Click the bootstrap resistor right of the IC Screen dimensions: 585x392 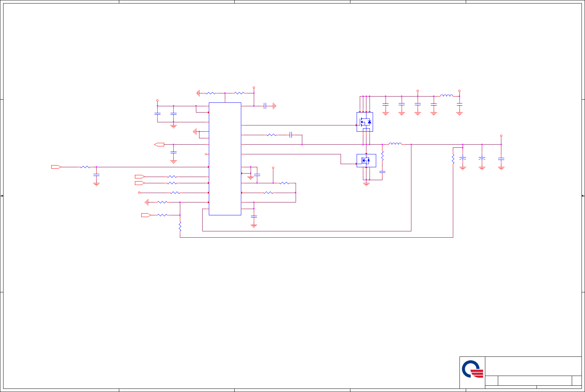tap(272, 135)
